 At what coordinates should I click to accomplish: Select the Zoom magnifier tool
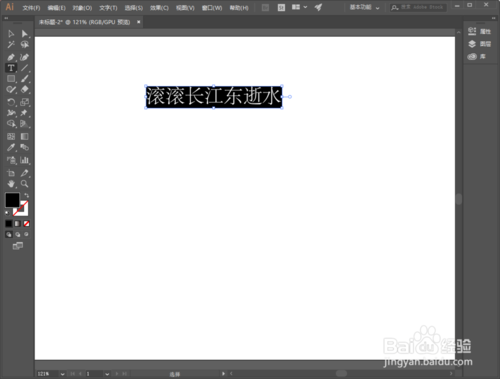click(x=24, y=184)
